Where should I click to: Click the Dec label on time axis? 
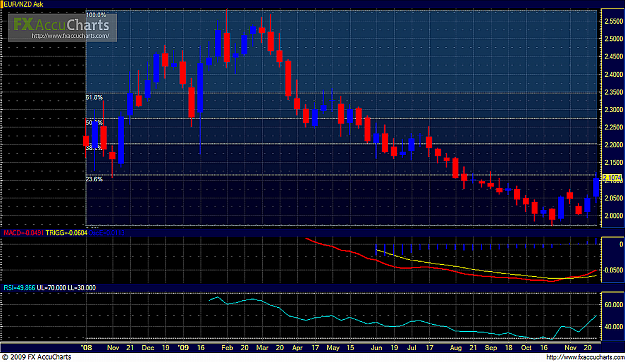(x=148, y=348)
